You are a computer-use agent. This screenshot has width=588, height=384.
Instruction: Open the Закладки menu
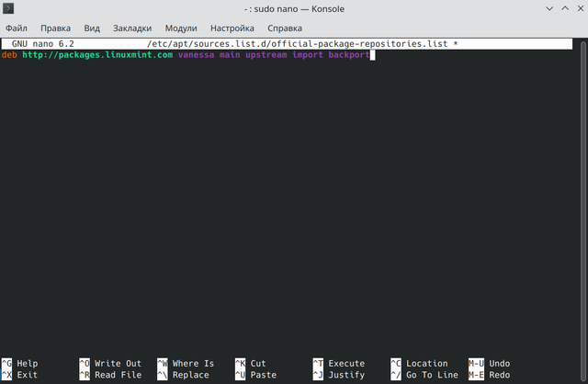coord(132,28)
